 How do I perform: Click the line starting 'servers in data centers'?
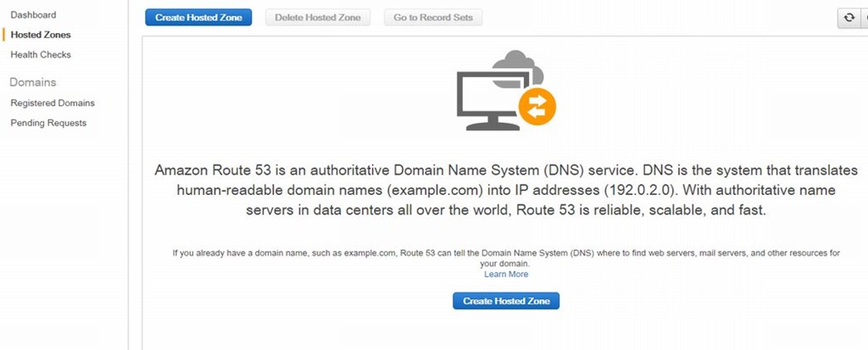coord(506,210)
